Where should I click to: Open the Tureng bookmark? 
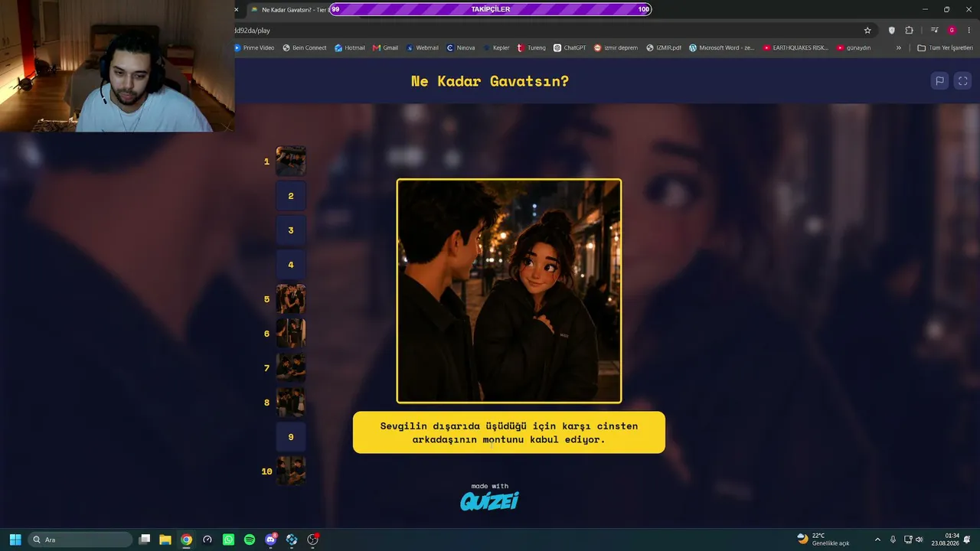(531, 47)
